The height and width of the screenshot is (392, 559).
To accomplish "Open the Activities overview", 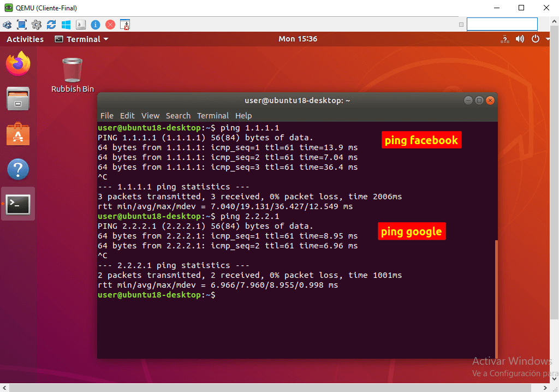I will click(x=25, y=39).
